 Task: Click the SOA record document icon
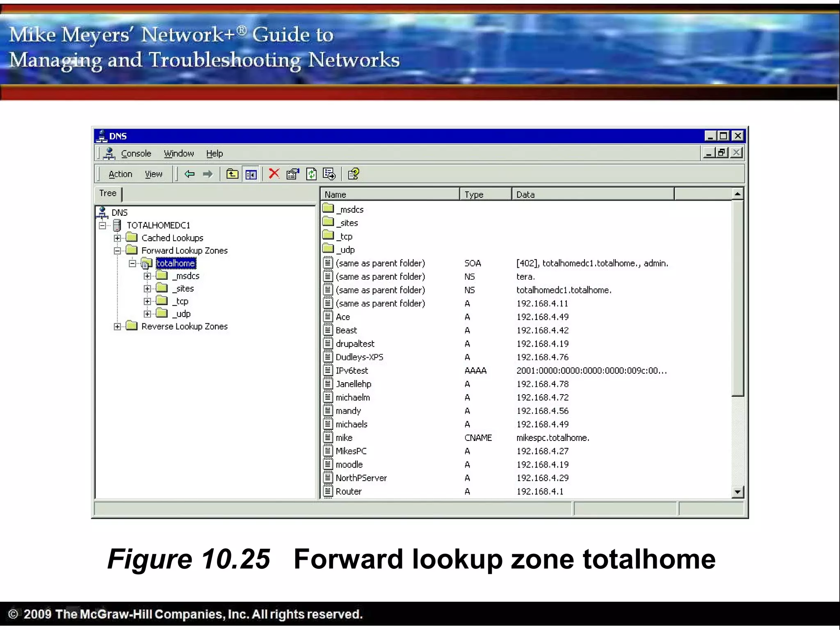click(x=328, y=262)
